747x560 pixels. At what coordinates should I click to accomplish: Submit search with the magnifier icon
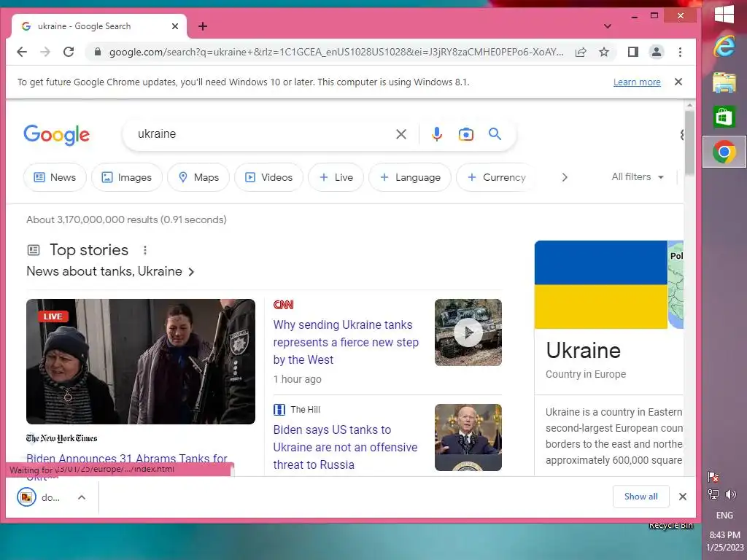point(495,134)
